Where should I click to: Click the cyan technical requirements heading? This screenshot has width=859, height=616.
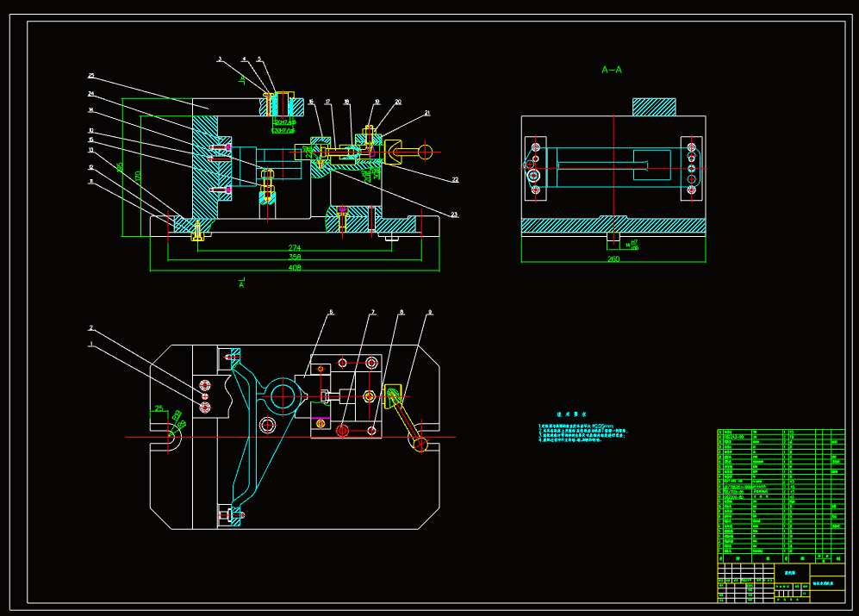click(x=572, y=415)
